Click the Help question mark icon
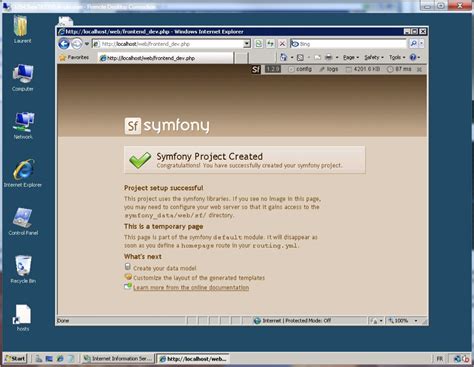The width and height of the screenshot is (474, 367). 413,57
